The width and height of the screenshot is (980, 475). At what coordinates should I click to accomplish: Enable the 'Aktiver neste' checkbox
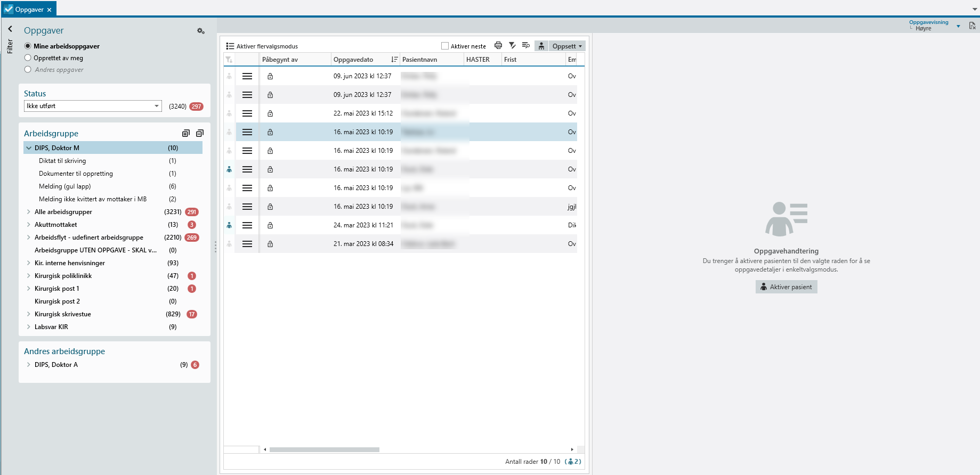click(x=445, y=46)
